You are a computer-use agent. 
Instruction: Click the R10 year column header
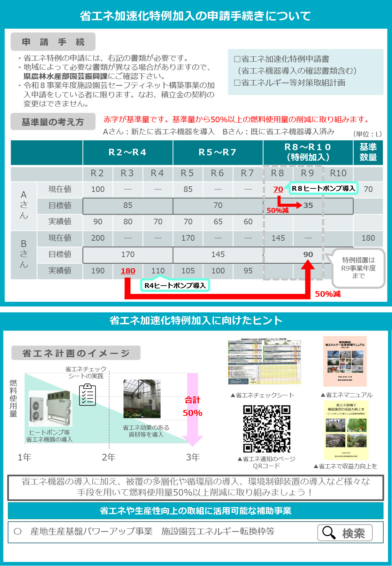(338, 173)
